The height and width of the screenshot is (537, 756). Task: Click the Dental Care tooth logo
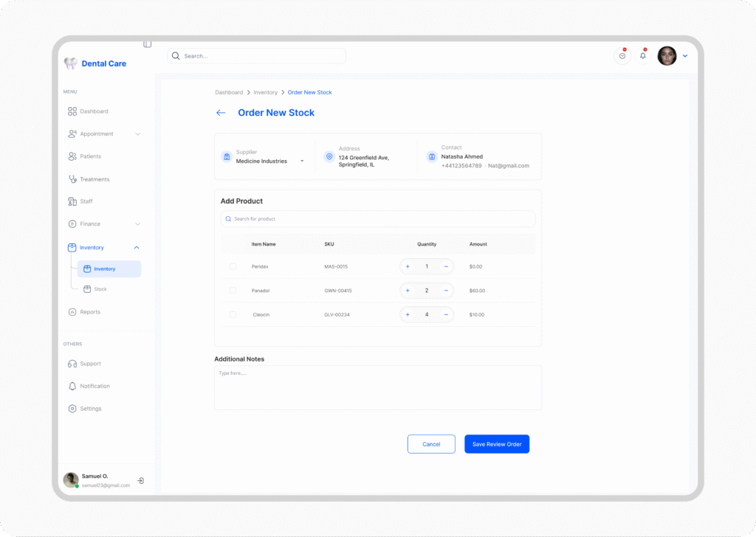(x=71, y=63)
